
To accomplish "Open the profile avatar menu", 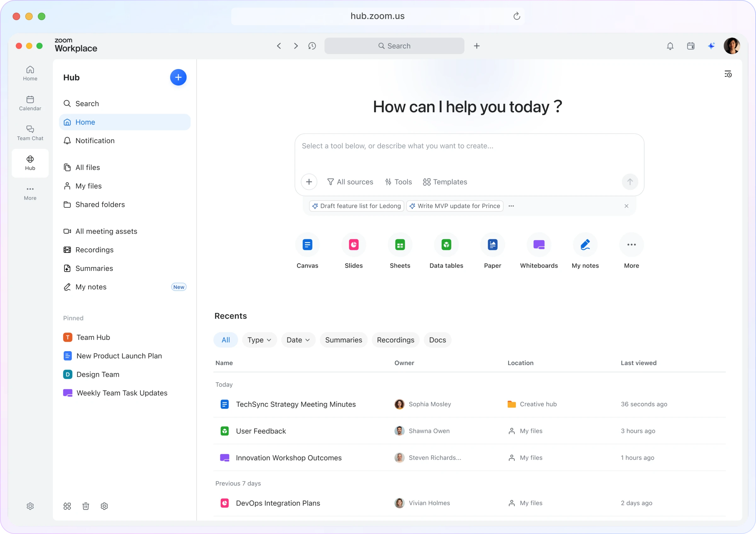I will click(732, 46).
